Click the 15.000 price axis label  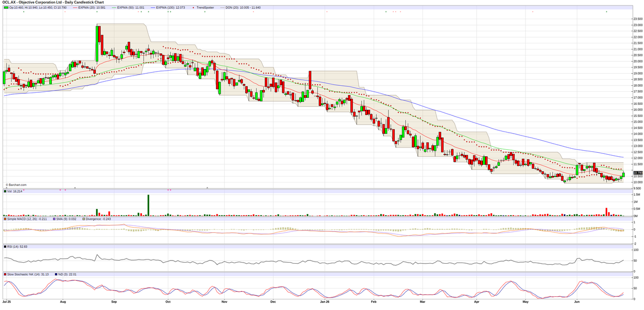pyautogui.click(x=637, y=121)
